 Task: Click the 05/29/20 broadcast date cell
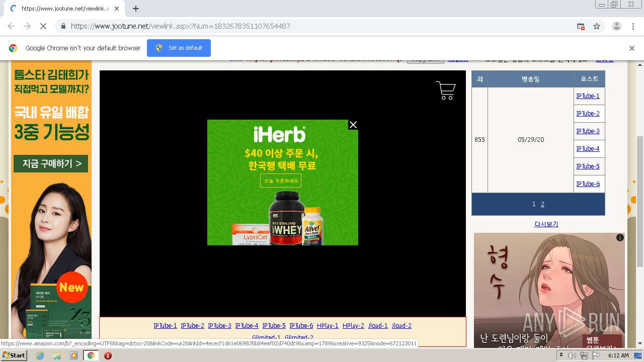pyautogui.click(x=531, y=140)
